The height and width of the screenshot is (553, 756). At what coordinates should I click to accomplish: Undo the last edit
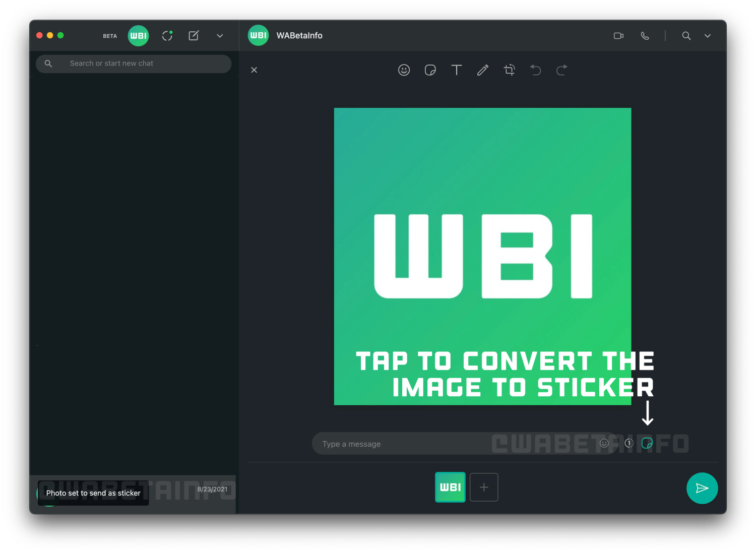pos(536,70)
